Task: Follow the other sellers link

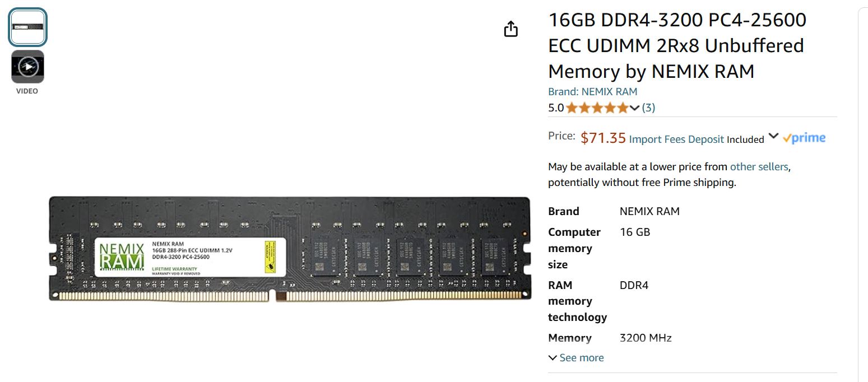Action: (x=759, y=167)
